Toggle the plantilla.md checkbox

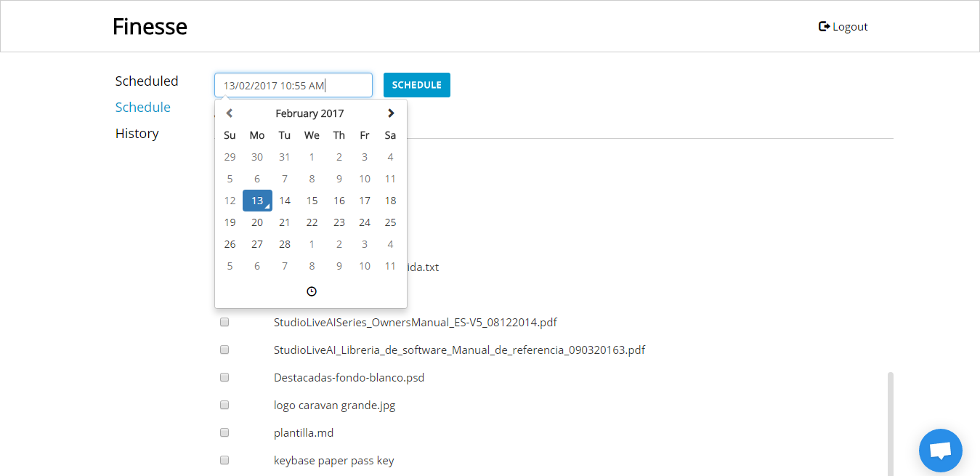click(x=224, y=432)
